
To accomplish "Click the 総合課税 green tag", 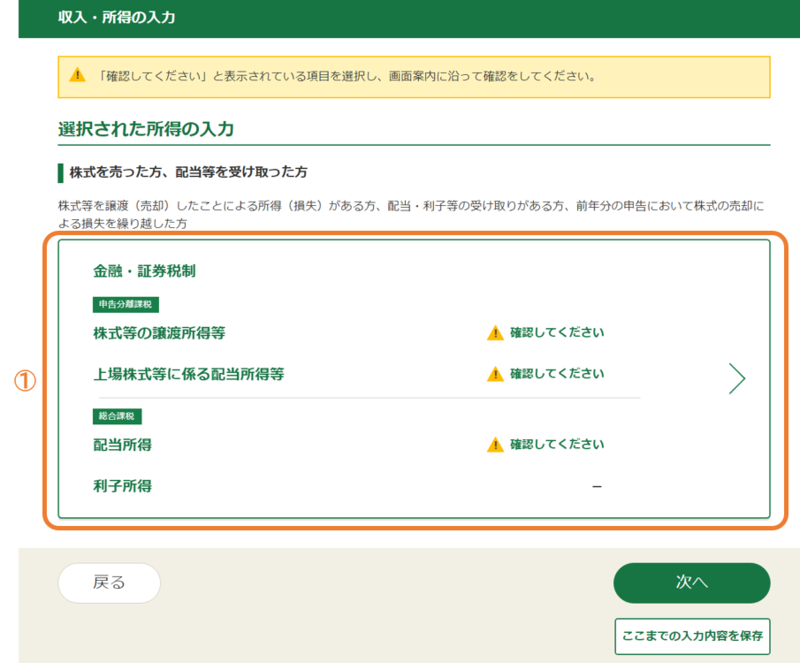I will 118,416.
